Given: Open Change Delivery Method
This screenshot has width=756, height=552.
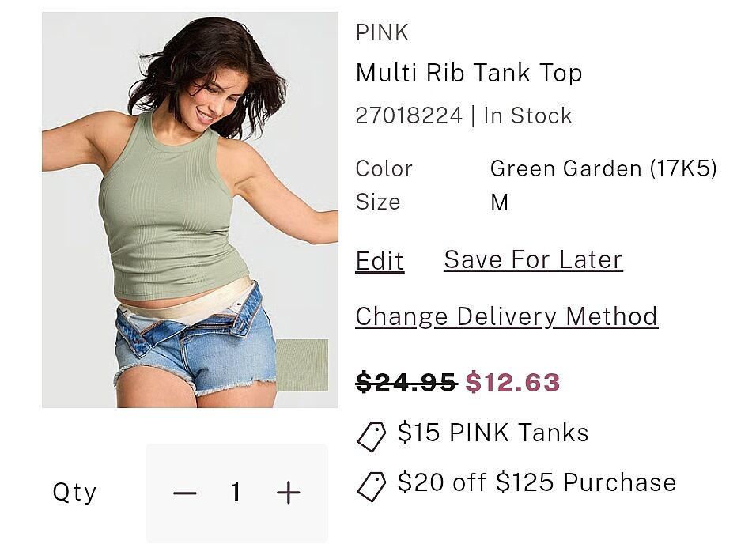Looking at the screenshot, I should coord(506,316).
